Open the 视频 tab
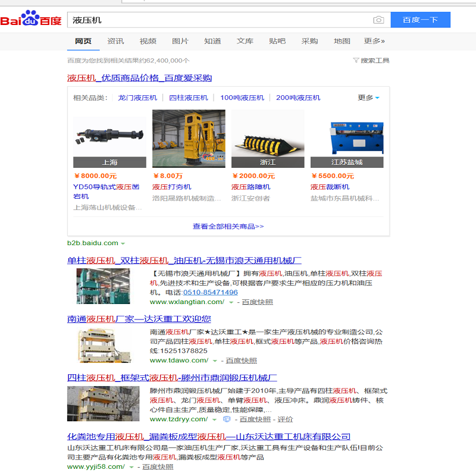The image size is (476, 476). click(148, 41)
